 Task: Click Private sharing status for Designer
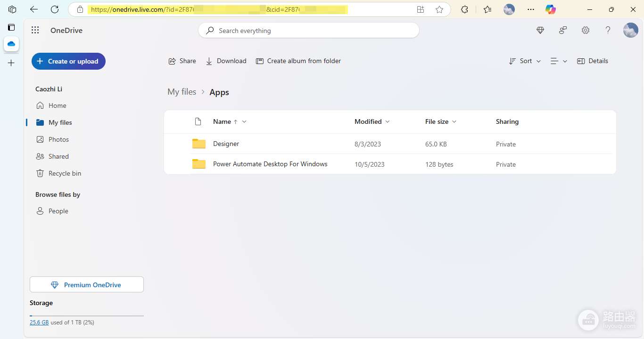tap(506, 144)
